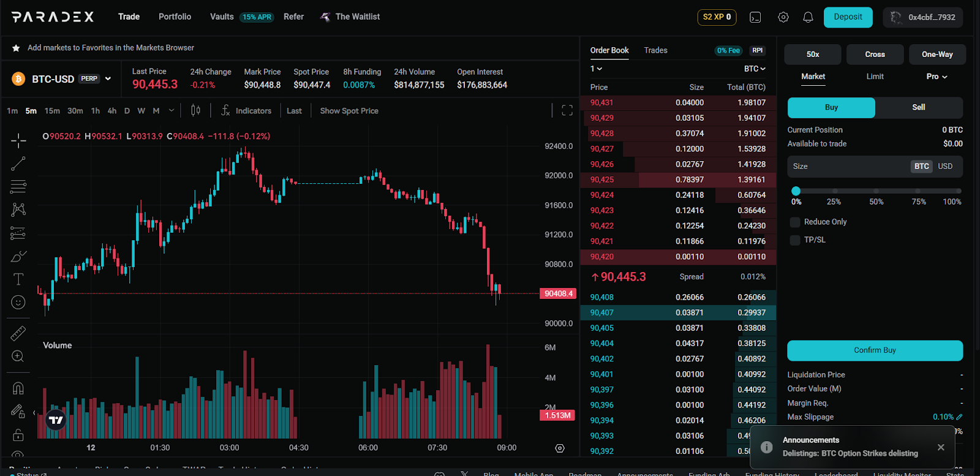Open the Pro order types dropdown
Viewport: 980px width, 476px height.
937,77
